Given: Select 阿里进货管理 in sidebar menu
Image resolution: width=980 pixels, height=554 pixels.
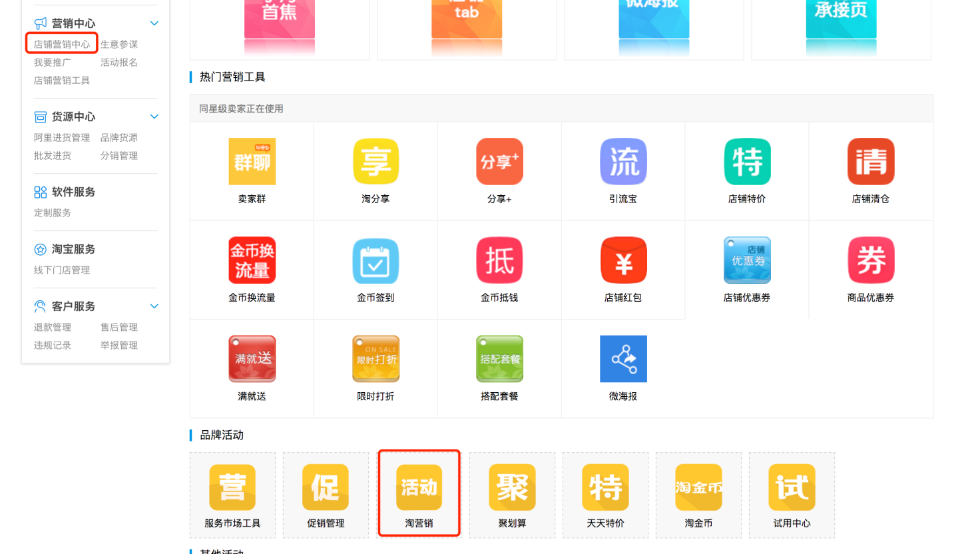Looking at the screenshot, I should click(x=62, y=137).
